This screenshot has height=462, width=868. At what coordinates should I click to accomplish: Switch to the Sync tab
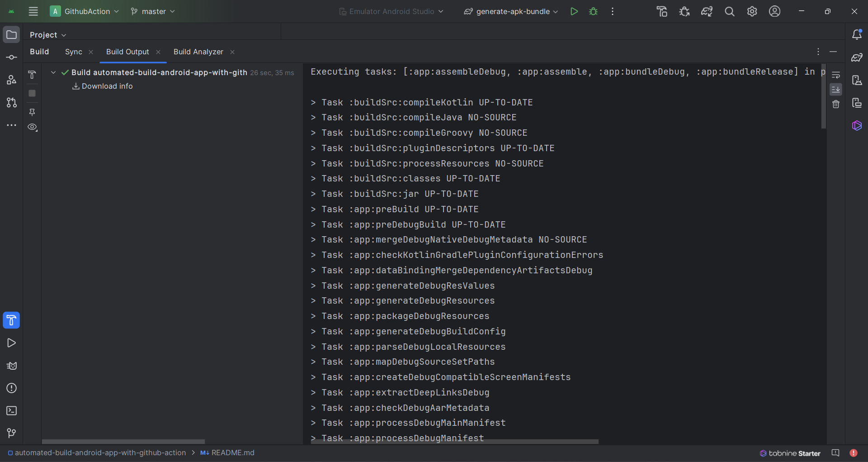(x=74, y=52)
